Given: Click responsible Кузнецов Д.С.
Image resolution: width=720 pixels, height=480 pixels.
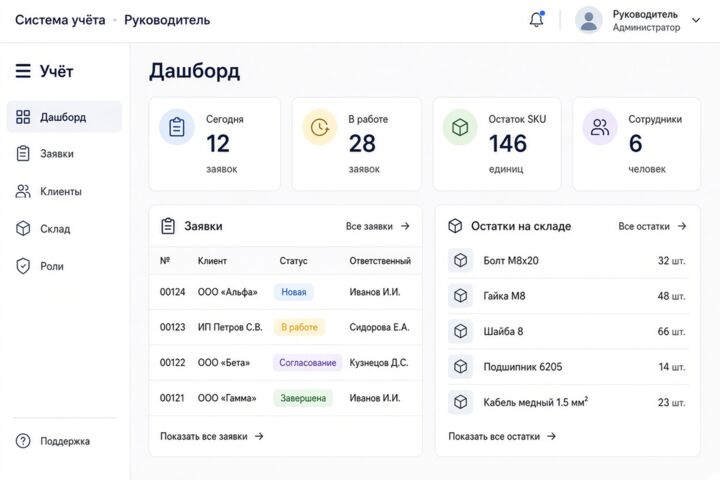Looking at the screenshot, I should (x=379, y=363).
